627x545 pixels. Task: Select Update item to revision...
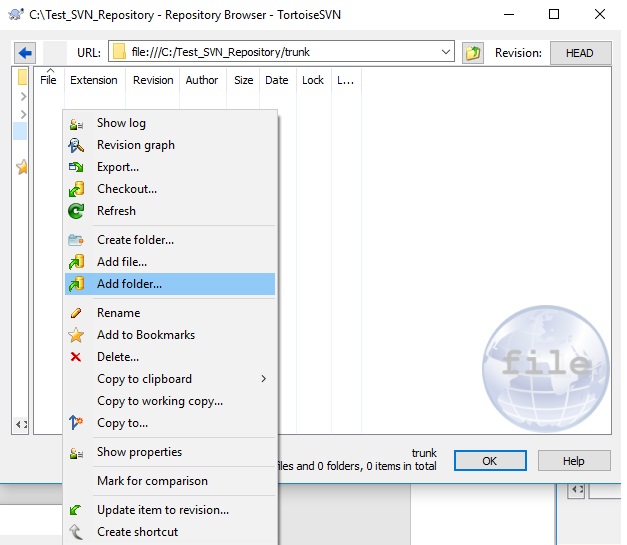click(170, 510)
